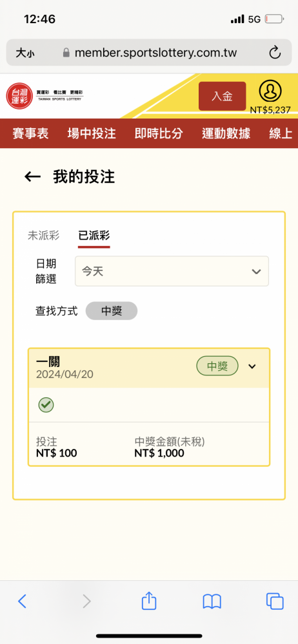The width and height of the screenshot is (298, 644).
Task: Open 即時比分 live scores link
Action: pyautogui.click(x=159, y=133)
